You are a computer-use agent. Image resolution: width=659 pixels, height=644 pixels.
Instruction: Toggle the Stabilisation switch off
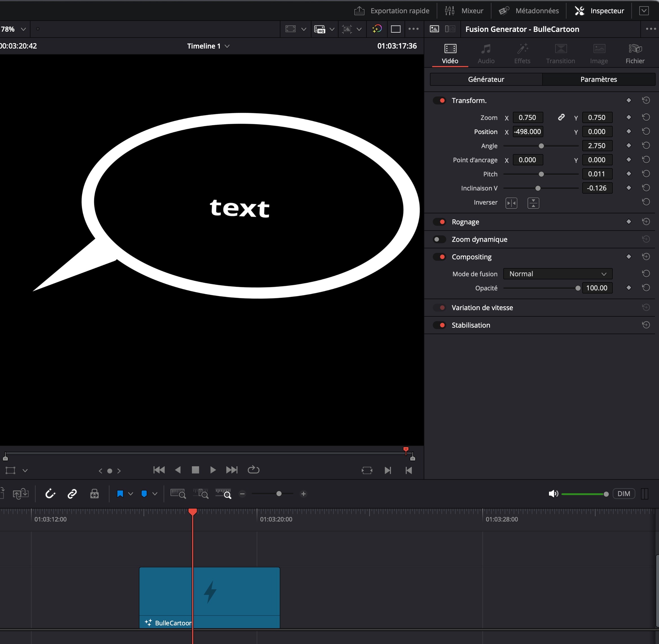point(440,325)
